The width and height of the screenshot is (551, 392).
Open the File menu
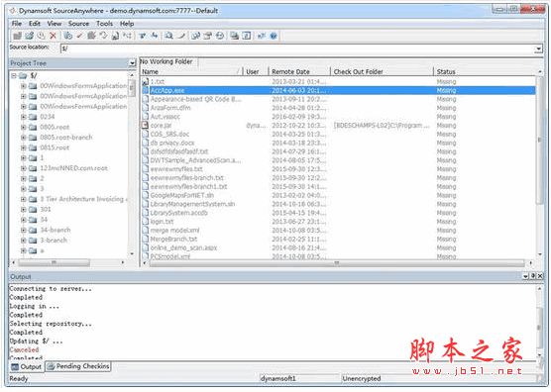(17, 24)
